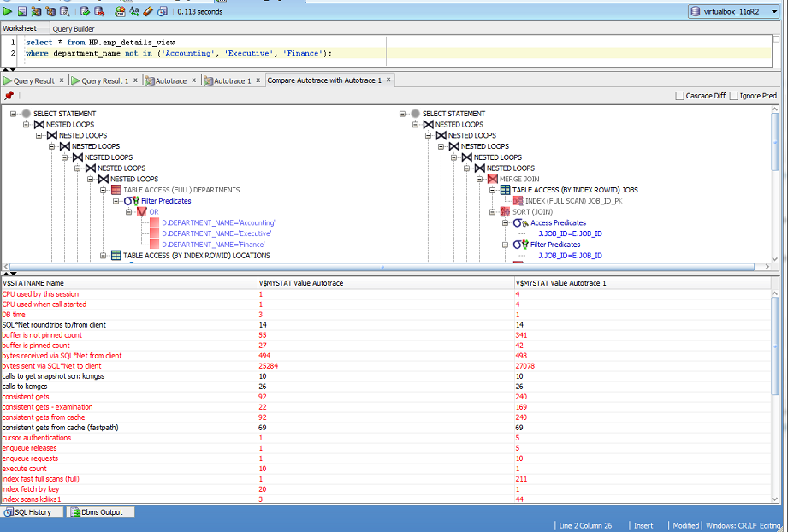Click the TABLE ACCESS (FULL) DEPARTMENTS table icon
This screenshot has height=532, width=788.
click(116, 190)
